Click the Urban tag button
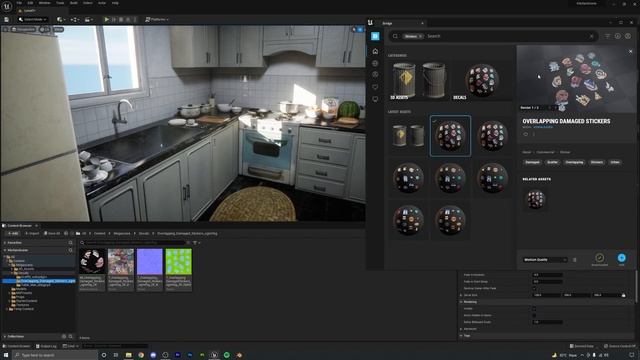 (x=615, y=162)
